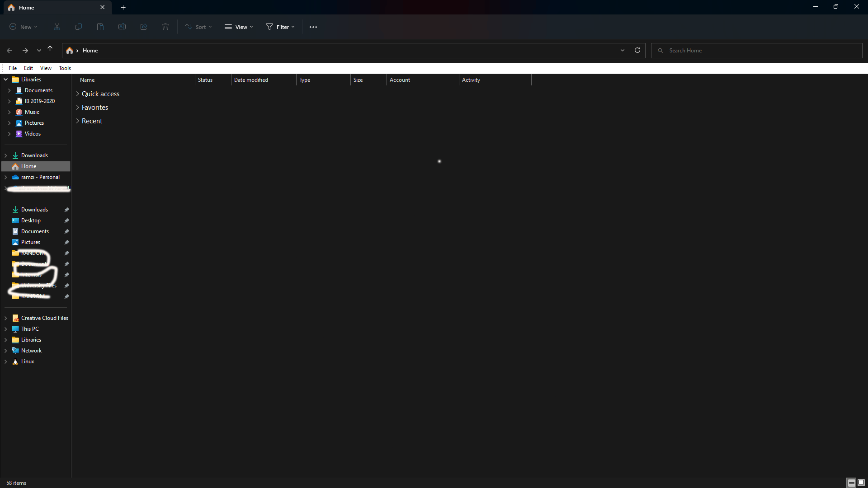Click the Type column header
The image size is (868, 488).
pos(323,80)
